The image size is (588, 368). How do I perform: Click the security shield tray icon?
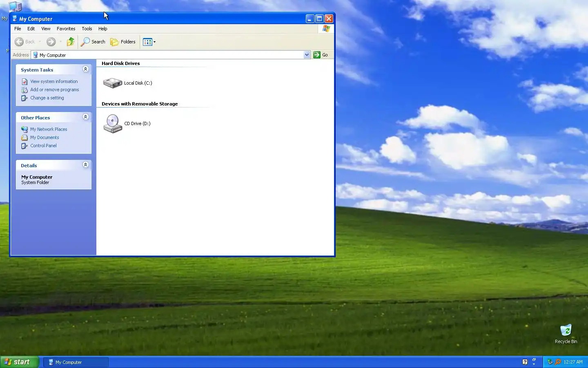550,362
